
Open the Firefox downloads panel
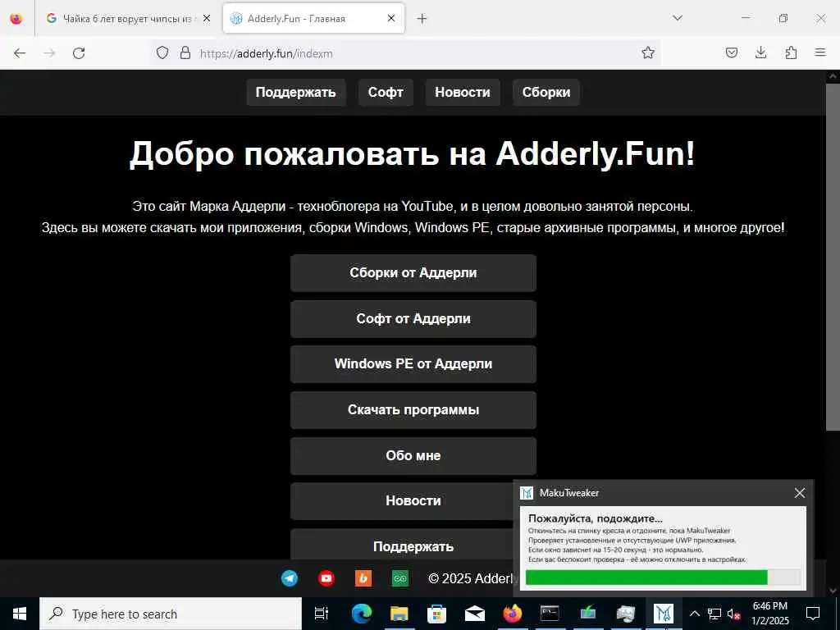click(x=760, y=53)
